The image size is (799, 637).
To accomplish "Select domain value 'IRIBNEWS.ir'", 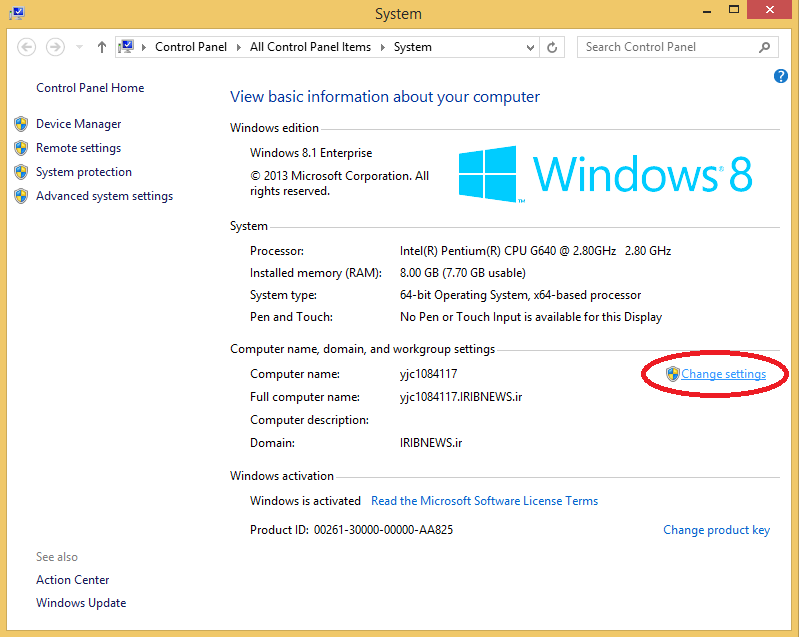I will [x=431, y=443].
